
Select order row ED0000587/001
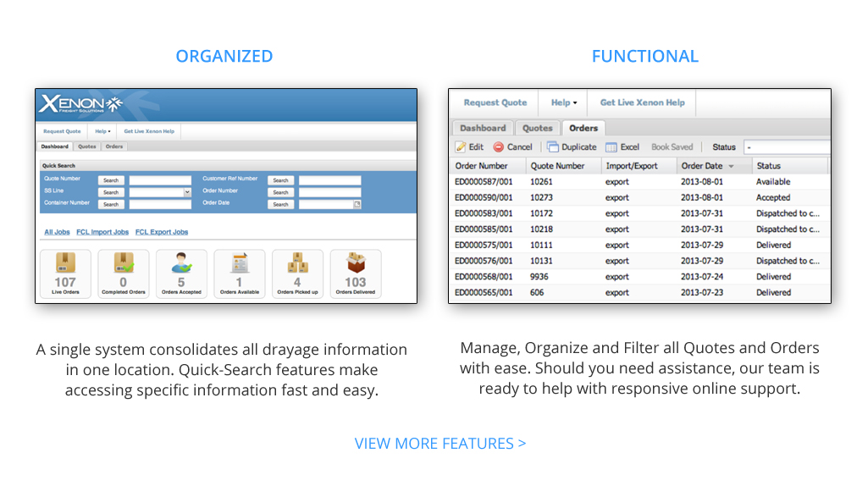tap(639, 181)
